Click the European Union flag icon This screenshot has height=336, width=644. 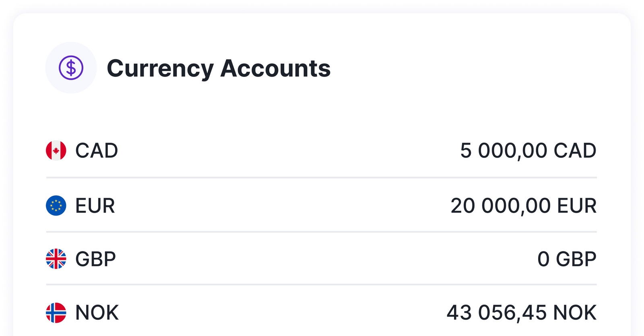coord(56,205)
